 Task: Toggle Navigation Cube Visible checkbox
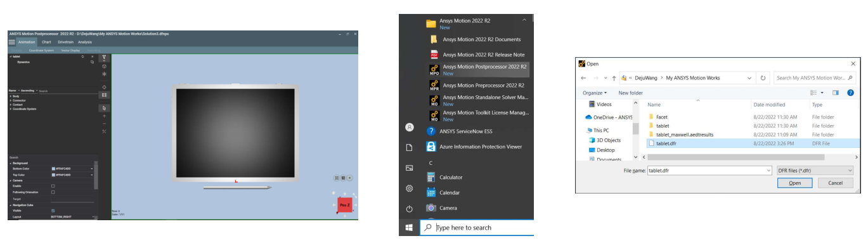tap(53, 211)
